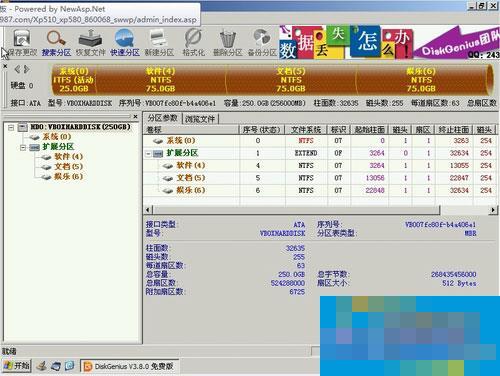Collapse the HD0:VBOXHARDDISK tree node
Viewport: 500px width, 376px height.
coord(11,127)
